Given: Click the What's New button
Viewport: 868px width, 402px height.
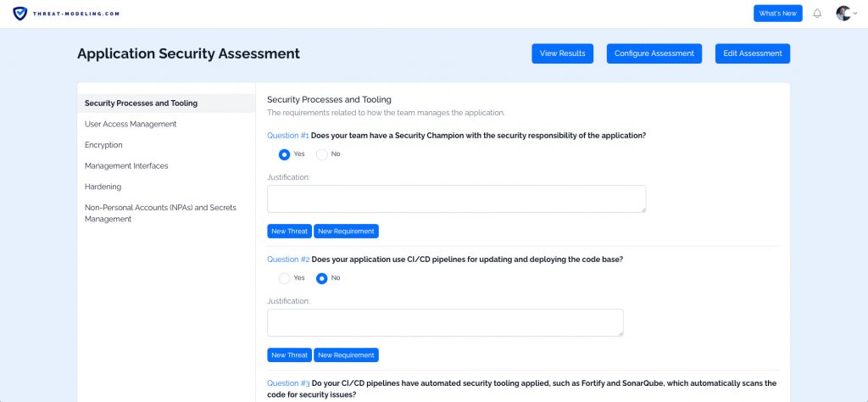Looking at the screenshot, I should tap(777, 14).
